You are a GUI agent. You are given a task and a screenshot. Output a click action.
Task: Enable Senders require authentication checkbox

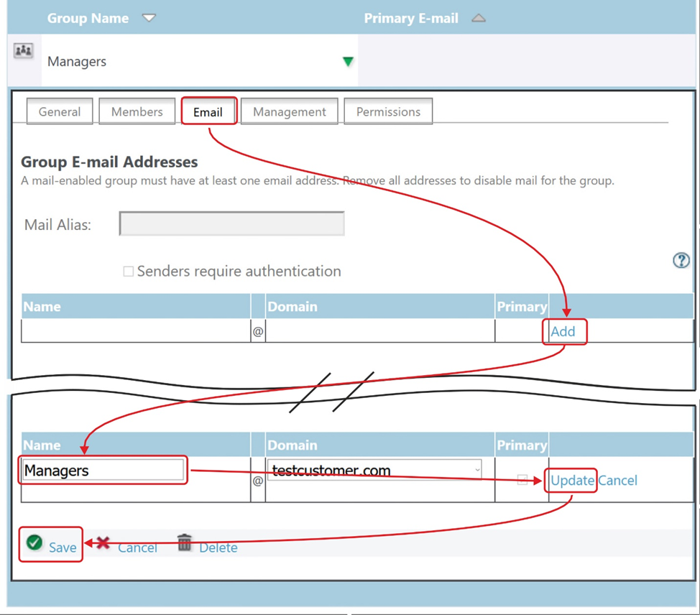tap(129, 272)
